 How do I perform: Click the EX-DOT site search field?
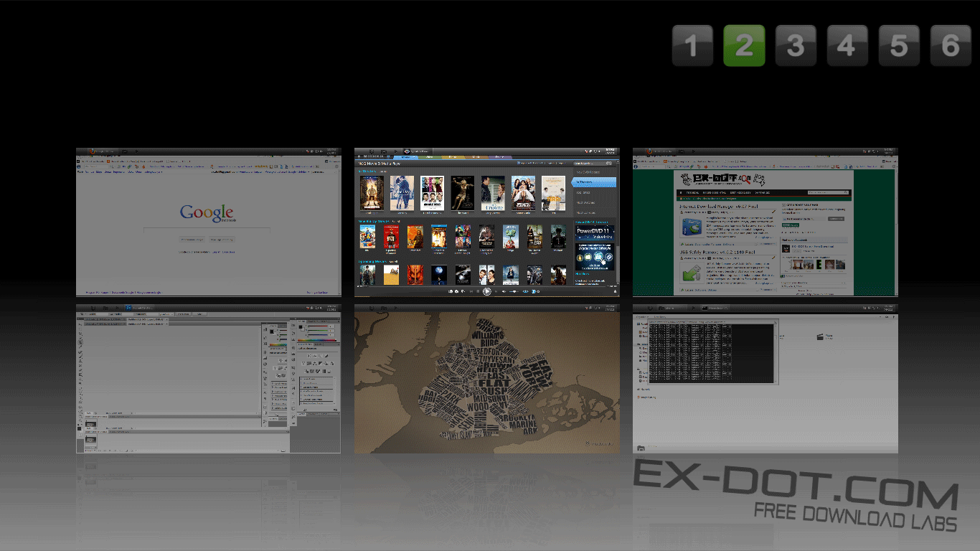(x=828, y=193)
